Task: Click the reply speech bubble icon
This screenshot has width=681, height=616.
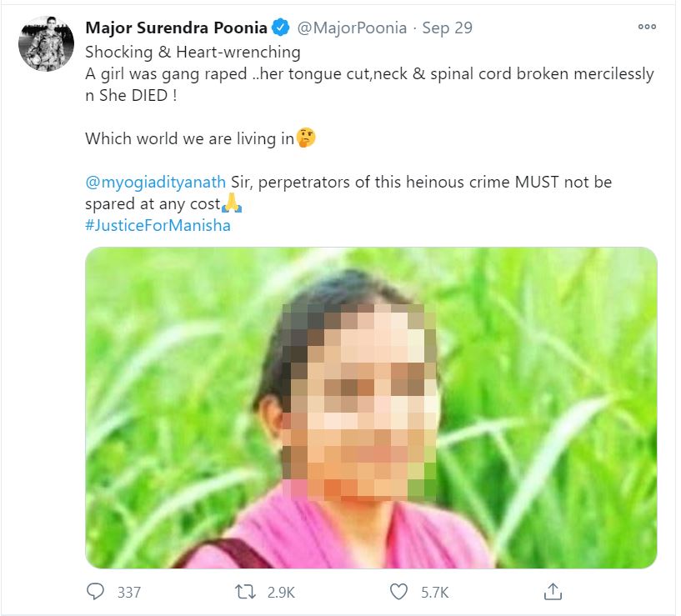Action: pyautogui.click(x=96, y=592)
